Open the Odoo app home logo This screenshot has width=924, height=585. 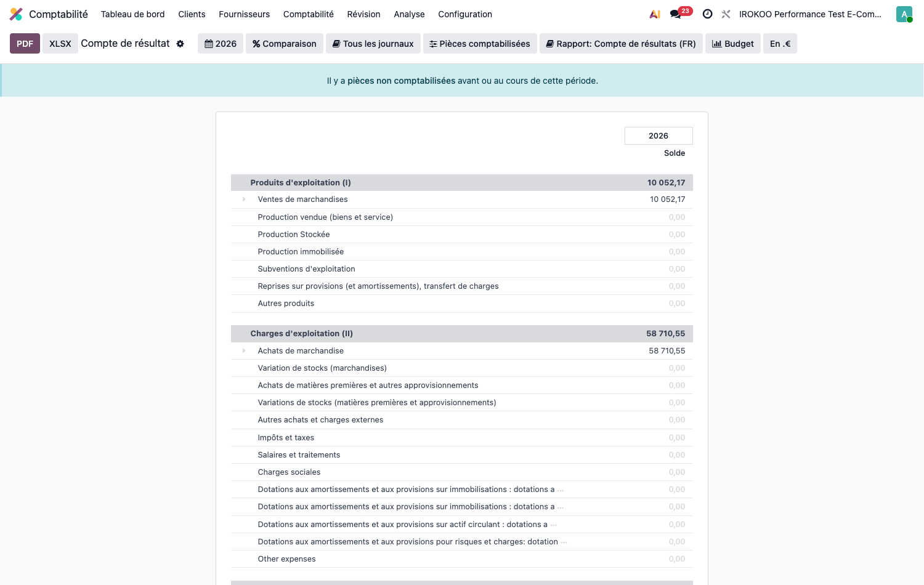(x=16, y=14)
